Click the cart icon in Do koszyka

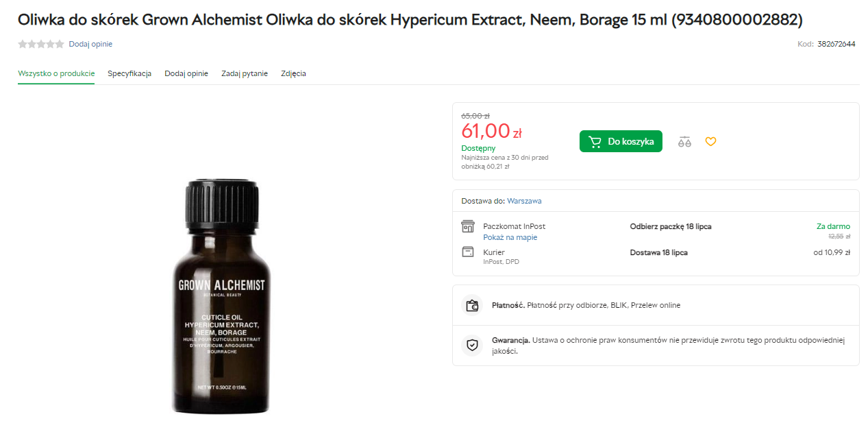595,142
